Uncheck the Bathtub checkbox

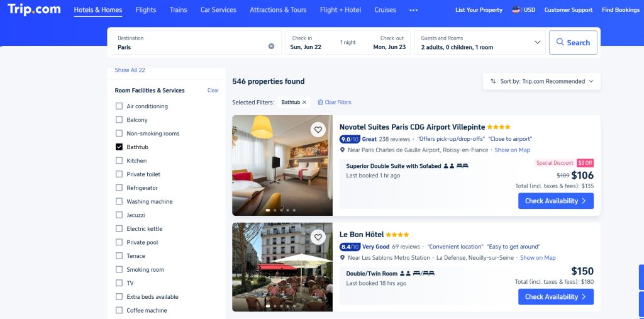(x=119, y=147)
